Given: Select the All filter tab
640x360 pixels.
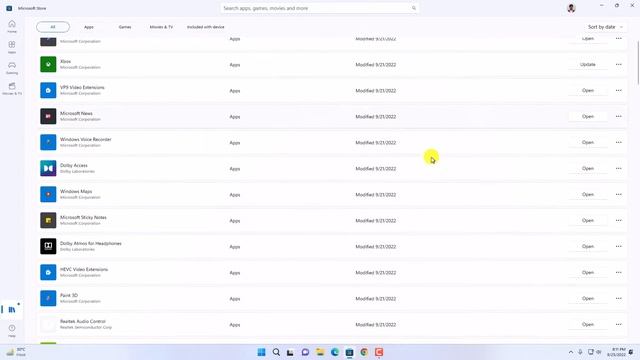Looking at the screenshot, I should click(53, 27).
